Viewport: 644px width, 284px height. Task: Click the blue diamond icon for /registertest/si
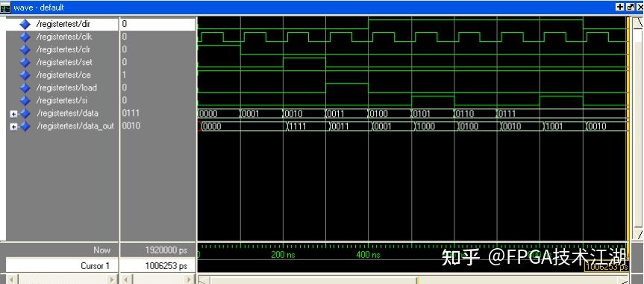tap(25, 100)
